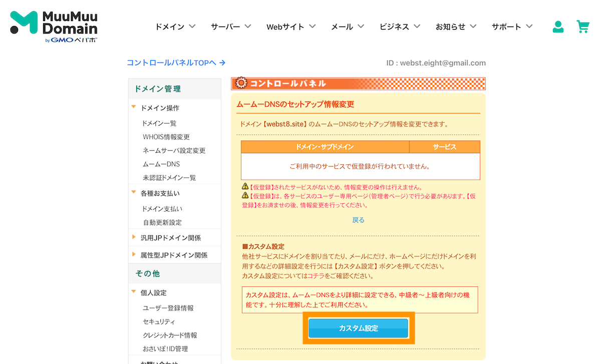The width and height of the screenshot is (601, 364).
Task: Collapse the ドメイン操作 sidebar section
Action: coord(134,107)
